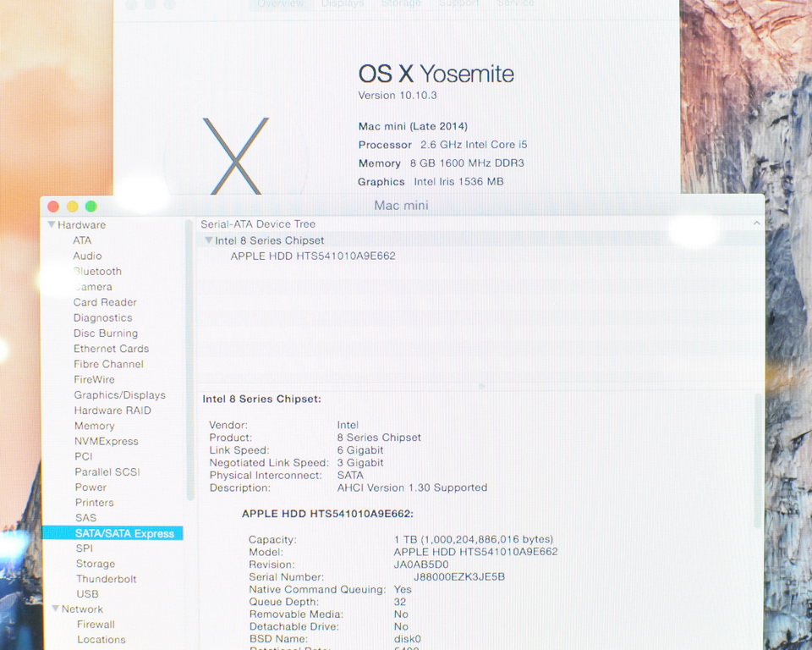Select PCI in the sidebar
The width and height of the screenshot is (812, 650).
click(x=84, y=457)
